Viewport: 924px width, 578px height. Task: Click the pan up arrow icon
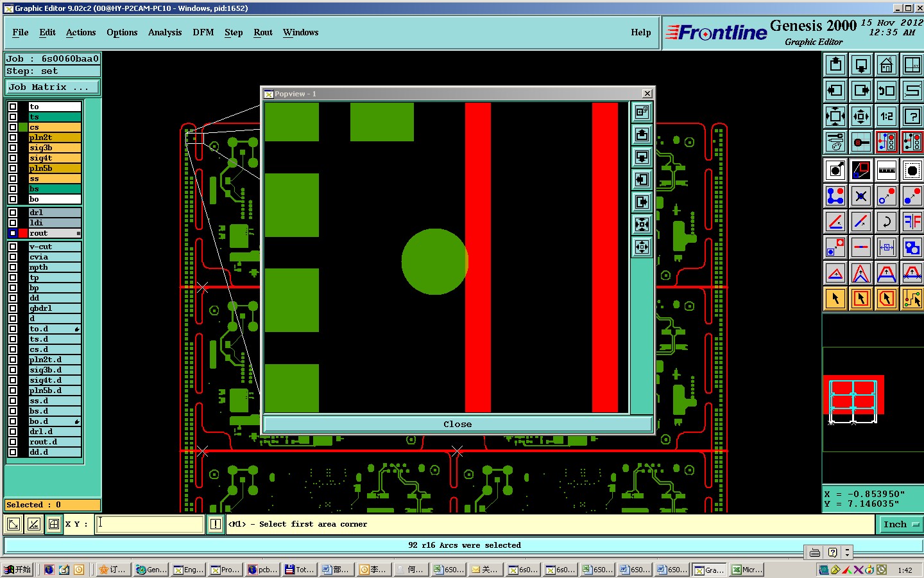pos(835,65)
